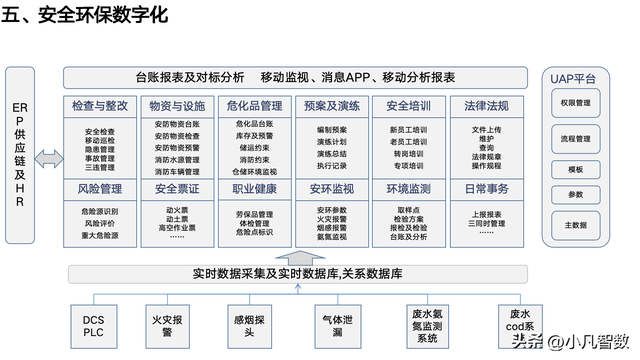The height and width of the screenshot is (360, 640).
Task: Click the 权限管理 box in UAP平台
Action: [x=576, y=103]
